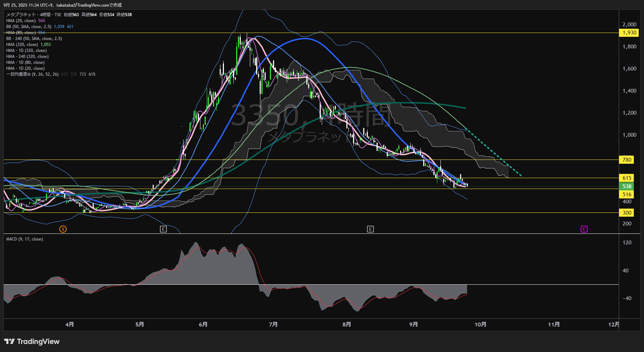
Task: Click the 1,000 price axis value
Action: [x=629, y=135]
